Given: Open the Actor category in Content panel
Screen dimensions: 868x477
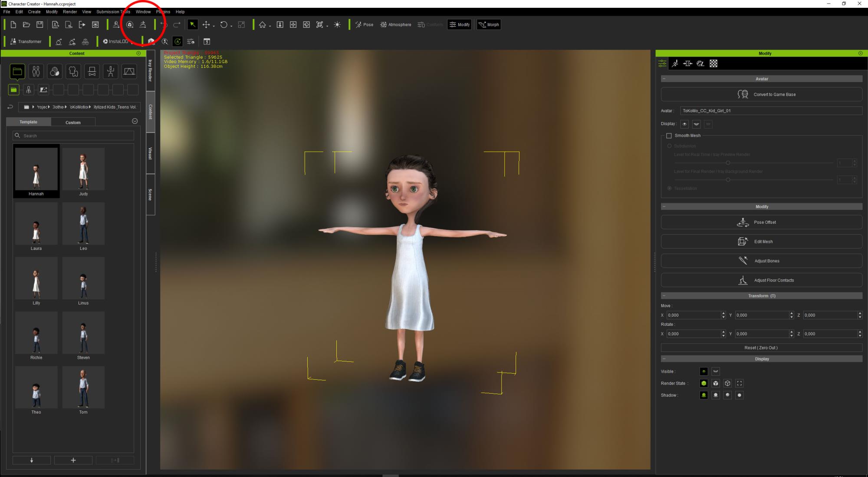Looking at the screenshot, I should coord(36,71).
